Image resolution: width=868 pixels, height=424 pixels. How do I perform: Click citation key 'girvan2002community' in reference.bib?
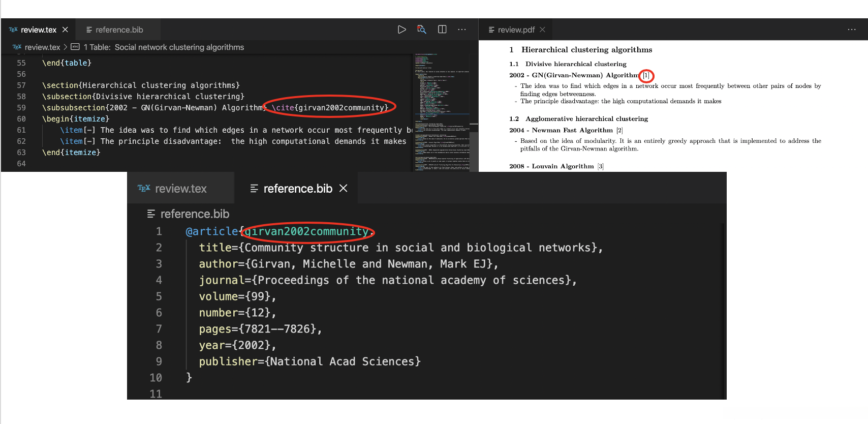pos(306,231)
